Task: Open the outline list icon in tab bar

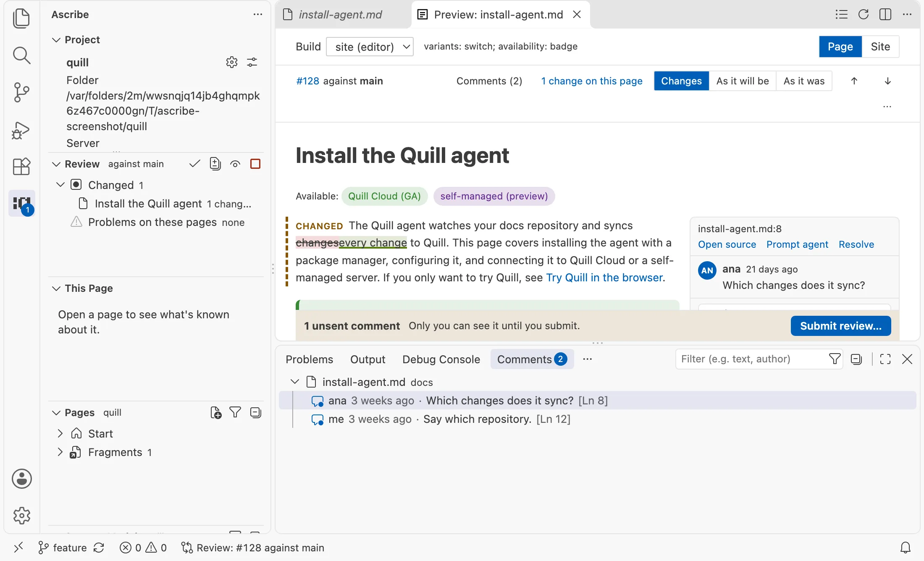Action: 841,14
